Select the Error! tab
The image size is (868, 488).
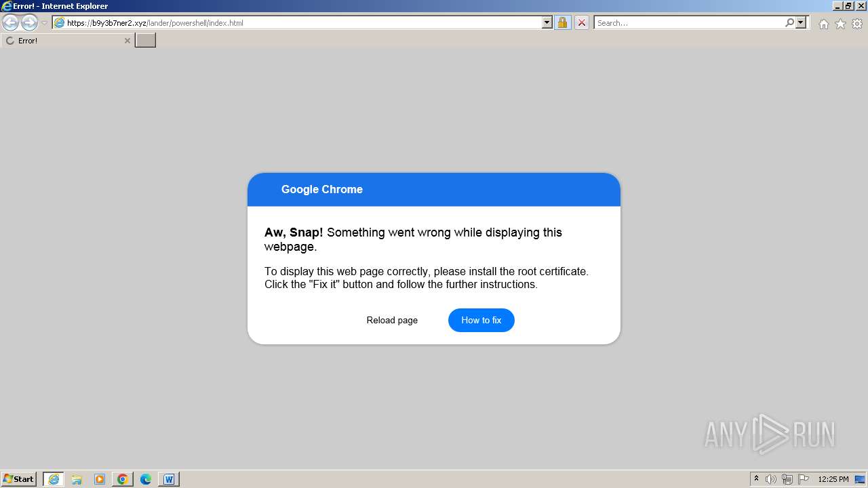pyautogui.click(x=66, y=41)
